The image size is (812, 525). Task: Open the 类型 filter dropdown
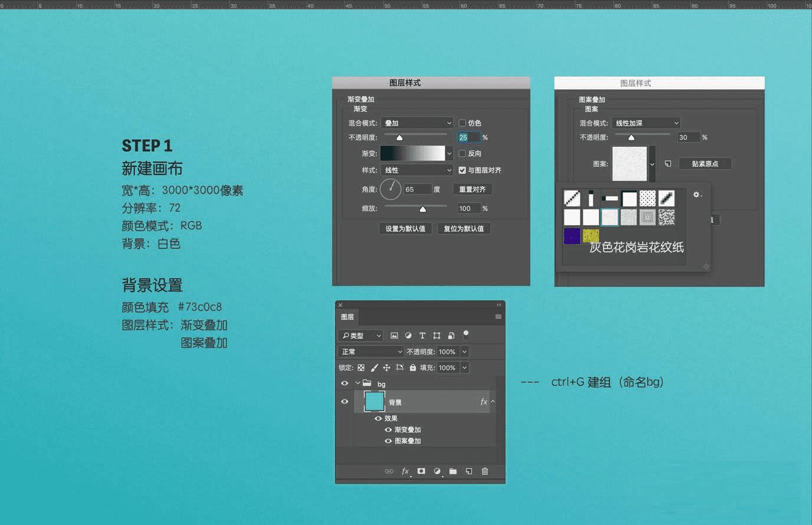[x=361, y=336]
